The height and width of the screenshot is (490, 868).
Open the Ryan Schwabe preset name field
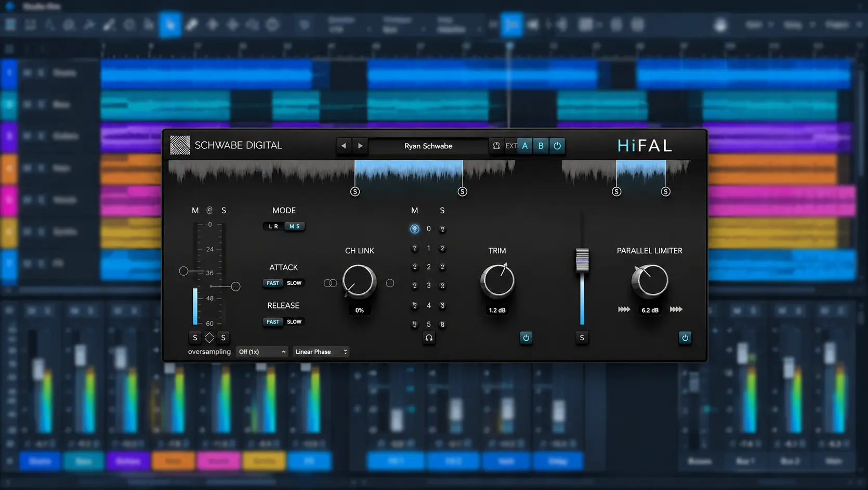click(428, 146)
